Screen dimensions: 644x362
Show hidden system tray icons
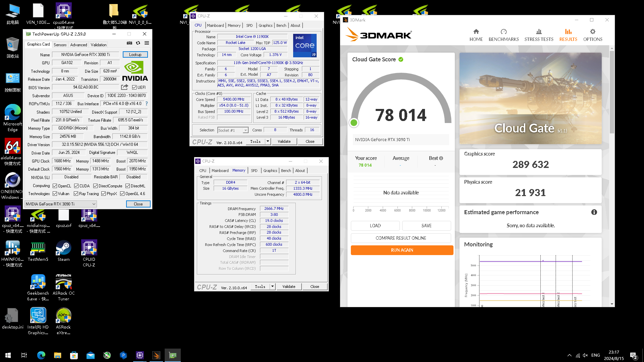[x=569, y=355]
